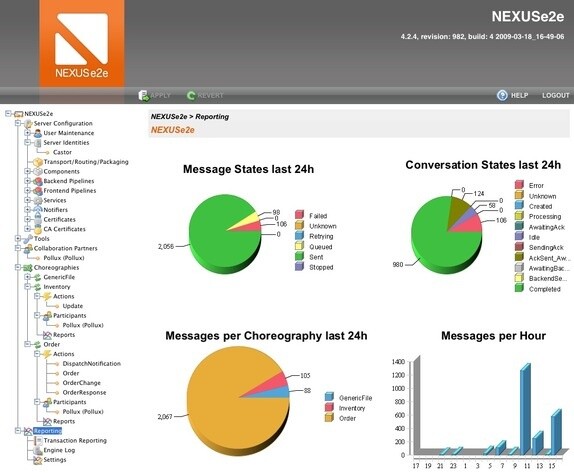This screenshot has width=574, height=473.
Task: Click the GenericFile choreography icon
Action: [x=37, y=277]
